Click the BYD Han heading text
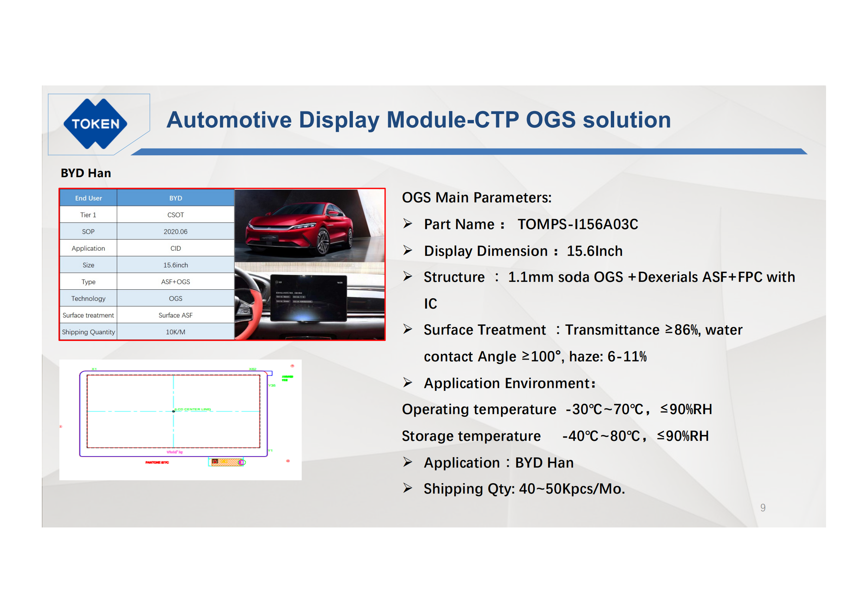This screenshot has height=614, width=868. 86,173
